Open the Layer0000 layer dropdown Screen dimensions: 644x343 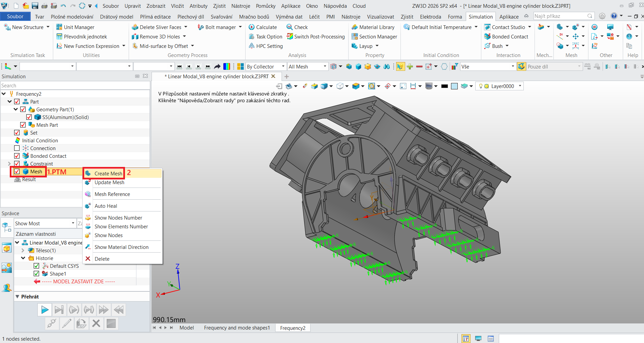click(x=500, y=86)
